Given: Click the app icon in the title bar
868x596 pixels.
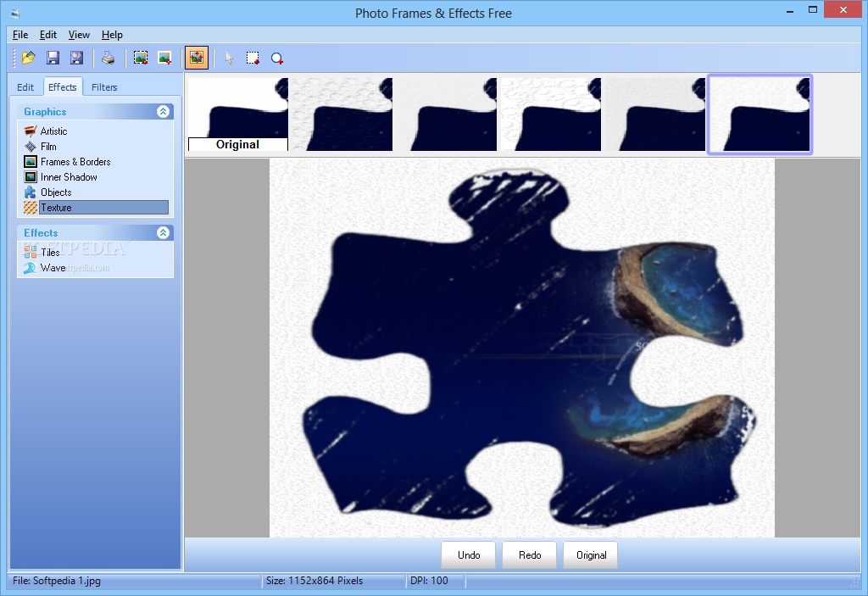Looking at the screenshot, I should coord(15,14).
